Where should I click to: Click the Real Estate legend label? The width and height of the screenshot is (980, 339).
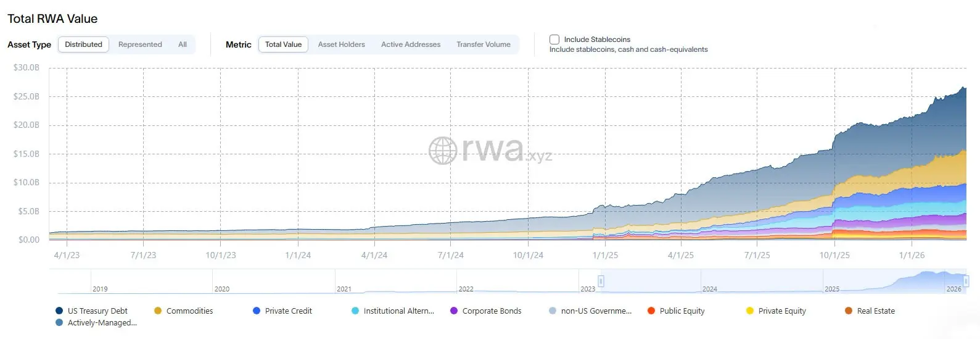(x=876, y=311)
